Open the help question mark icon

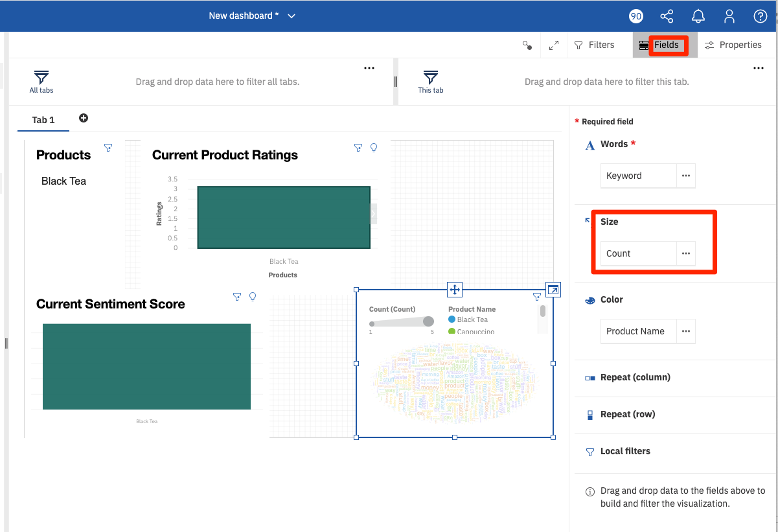pos(761,16)
